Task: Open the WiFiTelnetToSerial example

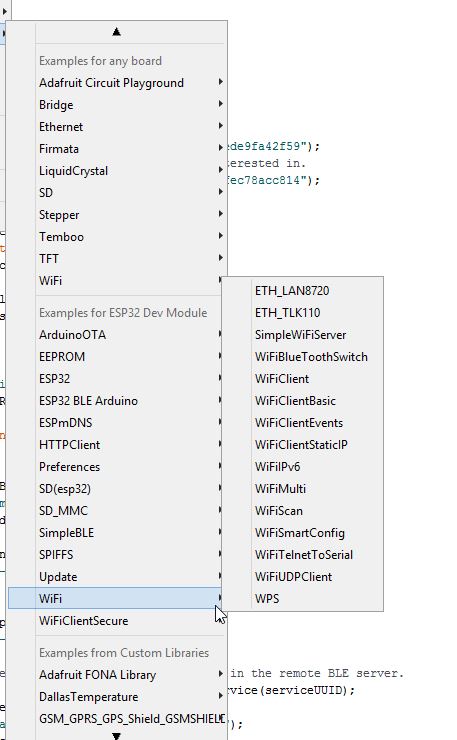Action: coord(302,555)
